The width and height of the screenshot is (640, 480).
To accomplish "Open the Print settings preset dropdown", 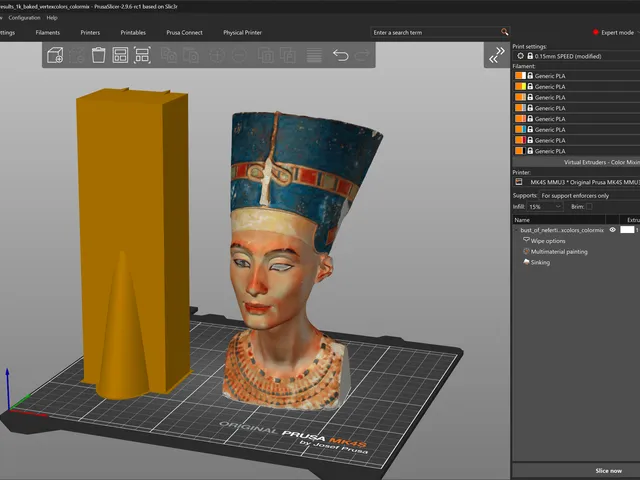I will 576,56.
